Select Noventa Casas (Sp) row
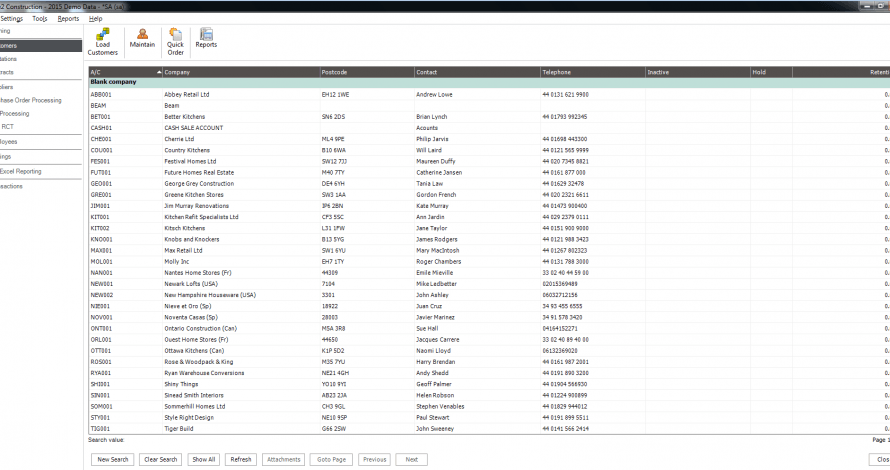The height and width of the screenshot is (470, 890). click(x=489, y=317)
